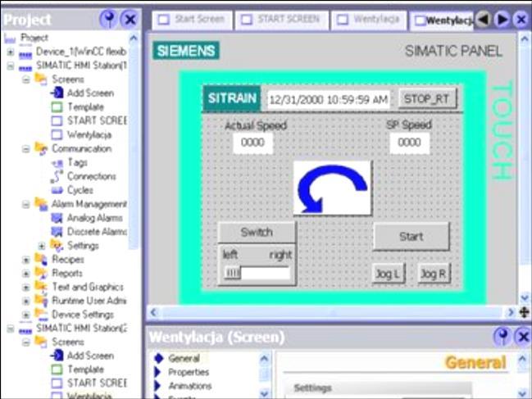Select the active bold Wentylacja tab

pos(442,20)
